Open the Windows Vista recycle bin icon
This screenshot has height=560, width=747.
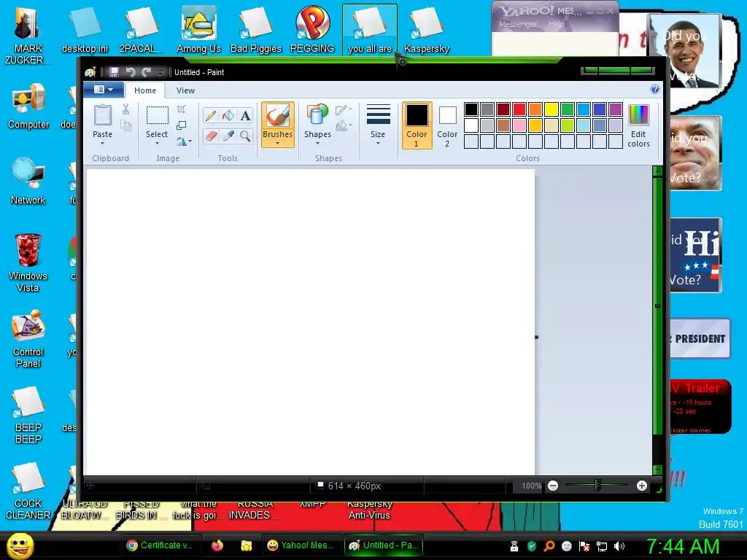point(28,262)
